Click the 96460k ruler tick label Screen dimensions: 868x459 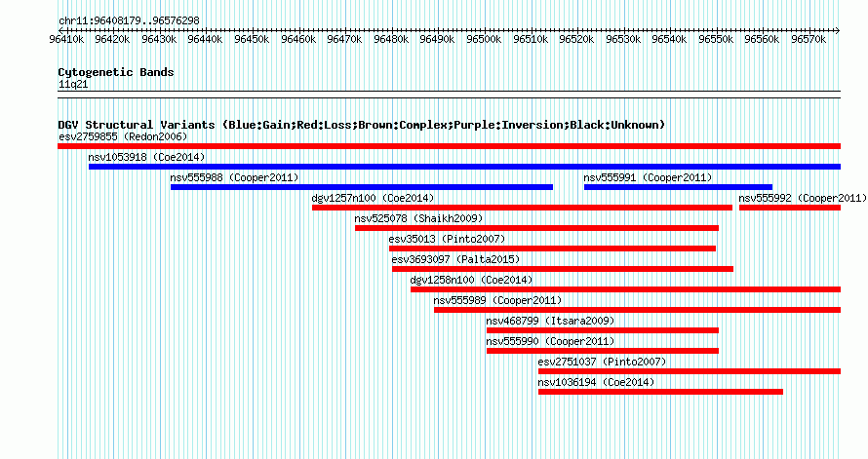click(298, 39)
